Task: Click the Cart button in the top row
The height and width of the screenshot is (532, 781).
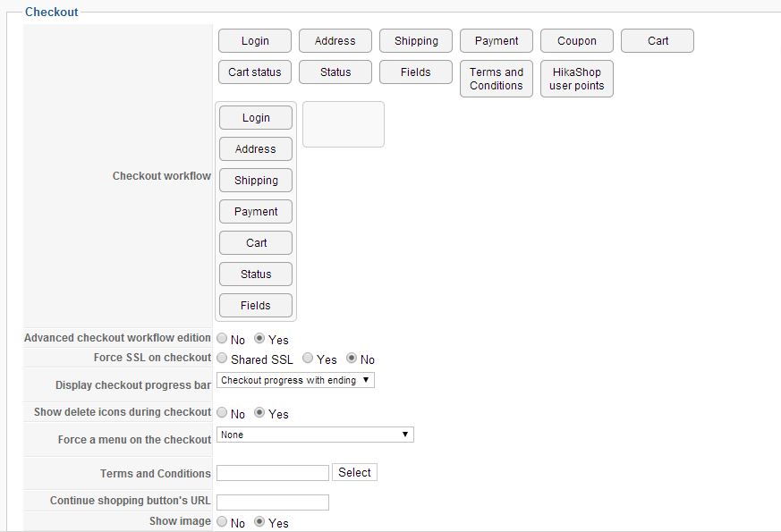Action: click(658, 41)
